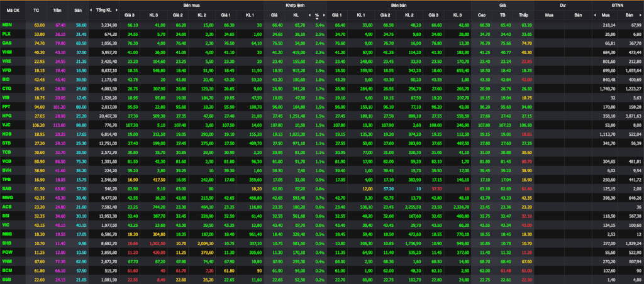Sort by the TB average price header
The width and height of the screenshot is (644, 284).
tap(502, 15)
